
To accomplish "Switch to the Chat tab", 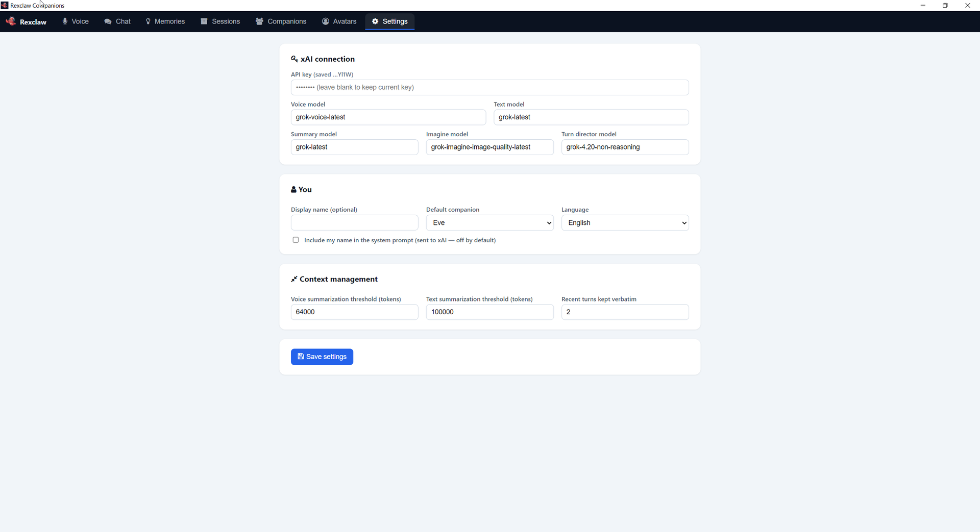I will pos(117,21).
